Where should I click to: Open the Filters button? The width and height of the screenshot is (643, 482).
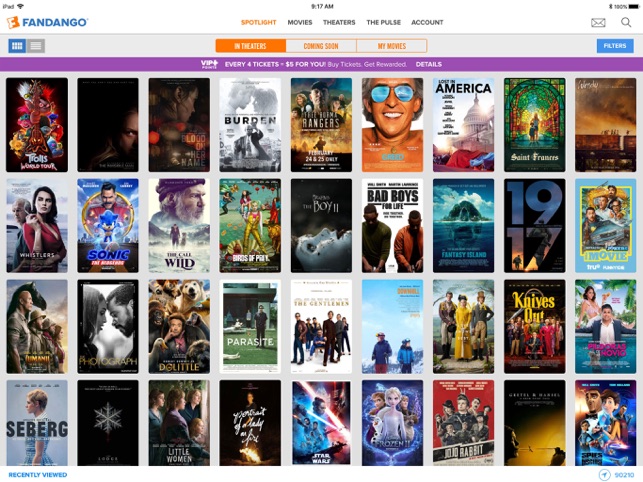615,46
